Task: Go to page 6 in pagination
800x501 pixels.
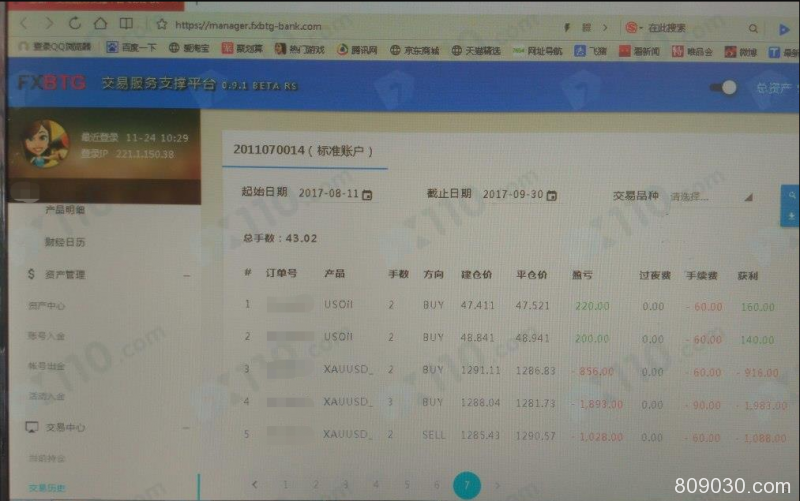Action: 437,485
